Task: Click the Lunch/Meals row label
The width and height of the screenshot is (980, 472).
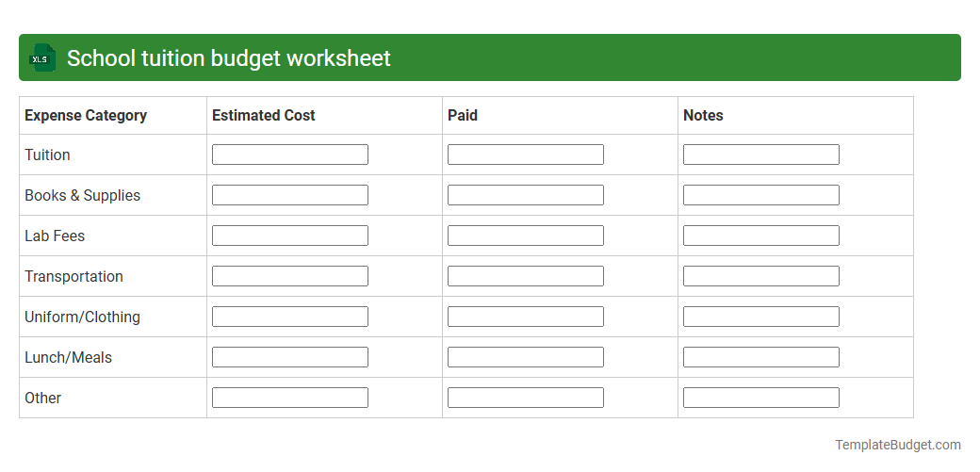Action: (x=68, y=358)
